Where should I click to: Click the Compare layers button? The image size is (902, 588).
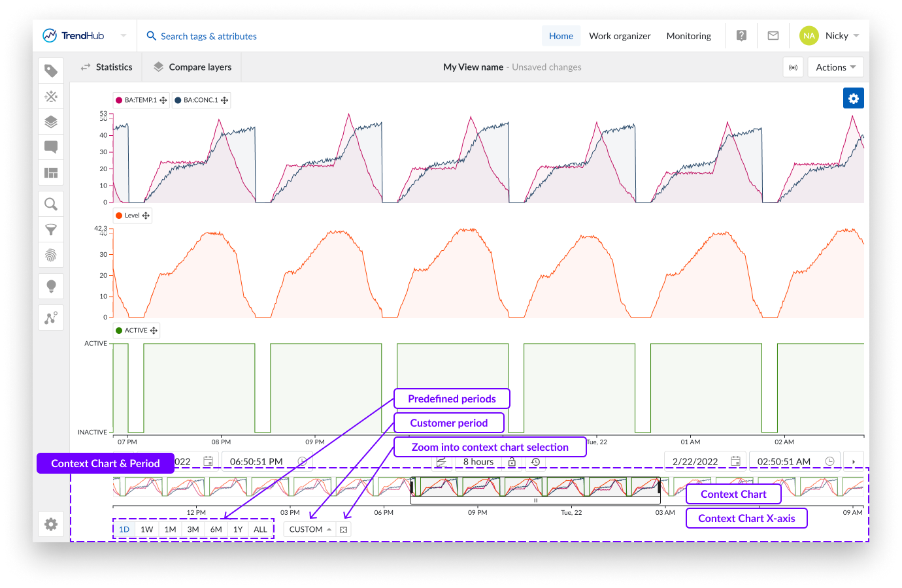point(193,67)
